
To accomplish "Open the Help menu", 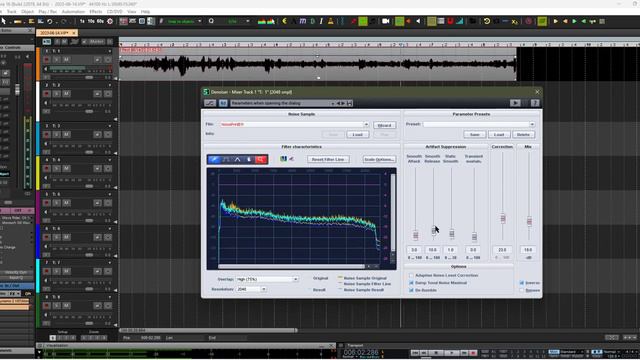I will (145, 11).
